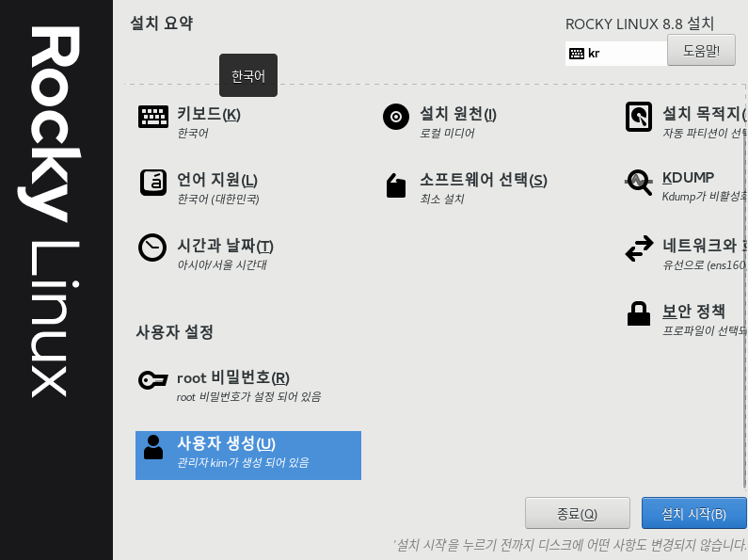
Task: Click the disc icon for installation source
Action: pos(396,117)
